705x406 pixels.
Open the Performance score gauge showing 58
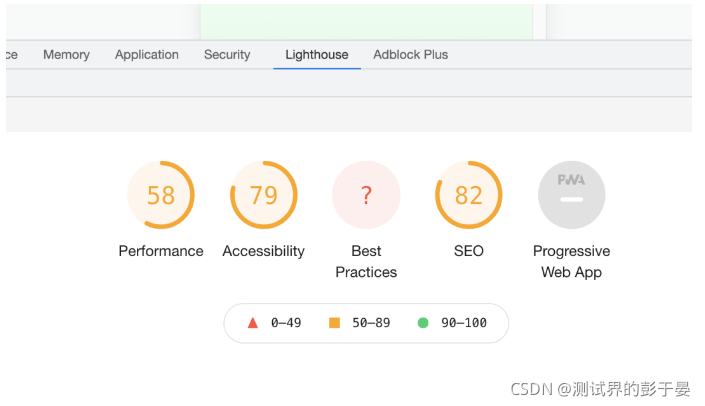pyautogui.click(x=161, y=195)
